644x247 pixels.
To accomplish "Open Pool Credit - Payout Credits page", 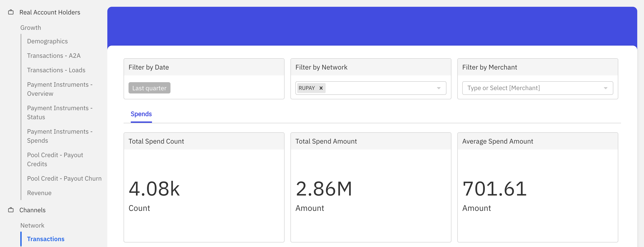I will coord(55,159).
